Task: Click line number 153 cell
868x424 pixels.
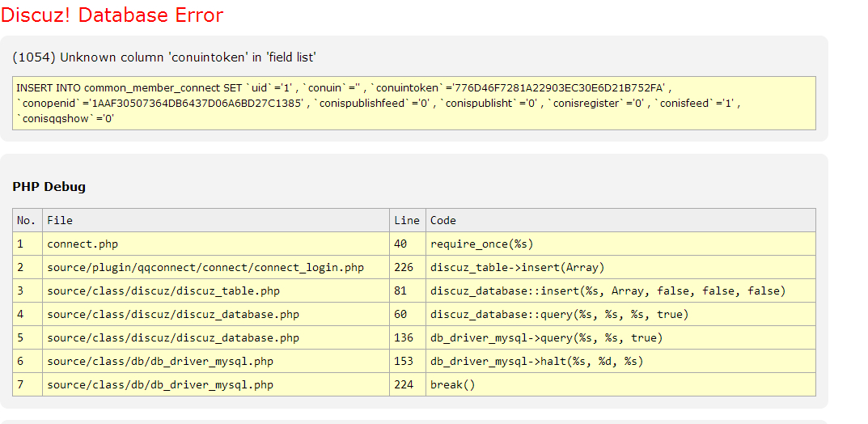Action: click(408, 361)
